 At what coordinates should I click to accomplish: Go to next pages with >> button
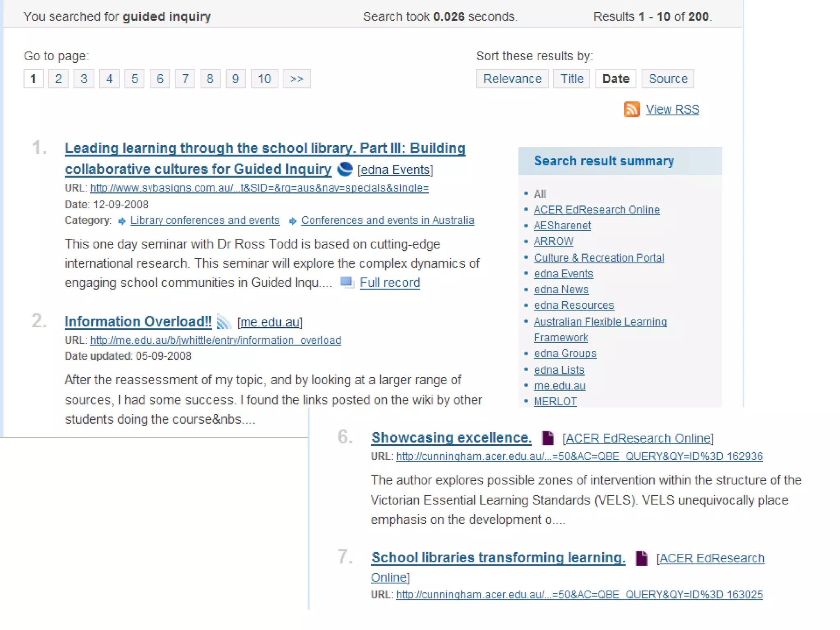[296, 79]
